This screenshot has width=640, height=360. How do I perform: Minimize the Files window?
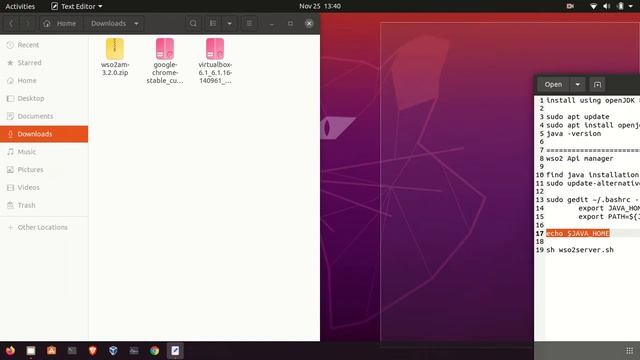[x=271, y=24]
